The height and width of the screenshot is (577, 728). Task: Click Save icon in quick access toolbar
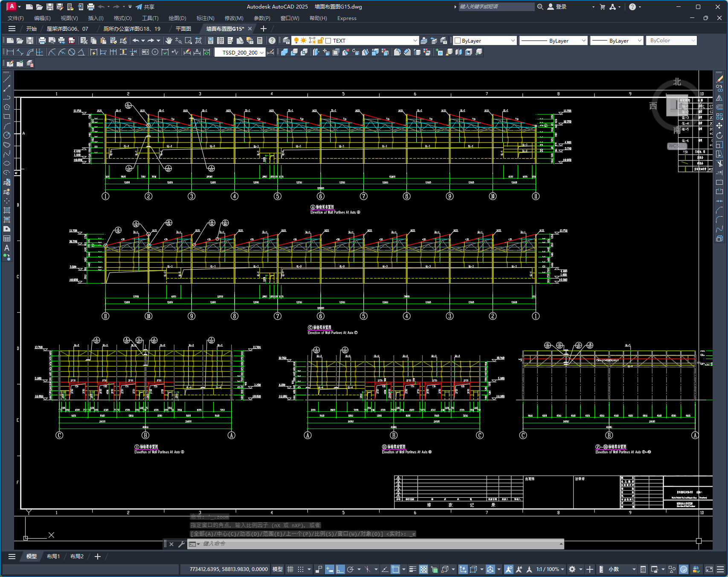50,7
